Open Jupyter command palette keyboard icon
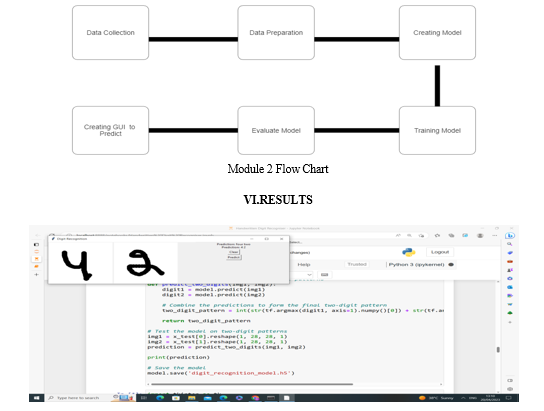The height and width of the screenshot is (411, 544). [324, 275]
